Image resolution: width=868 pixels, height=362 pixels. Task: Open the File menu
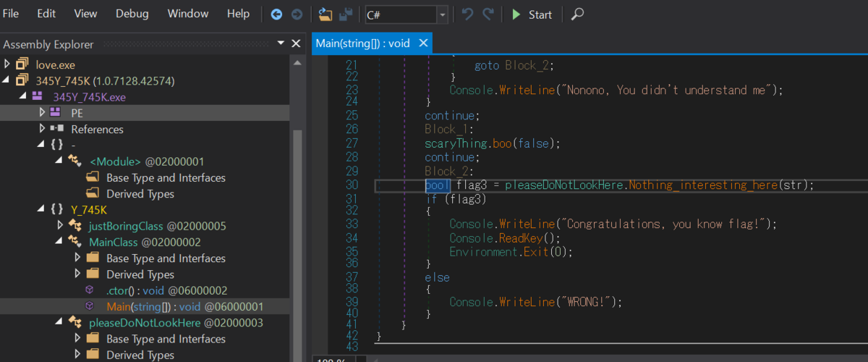[x=11, y=14]
